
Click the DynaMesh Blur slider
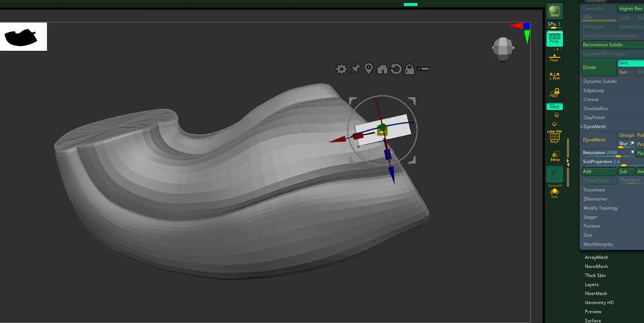pos(626,144)
